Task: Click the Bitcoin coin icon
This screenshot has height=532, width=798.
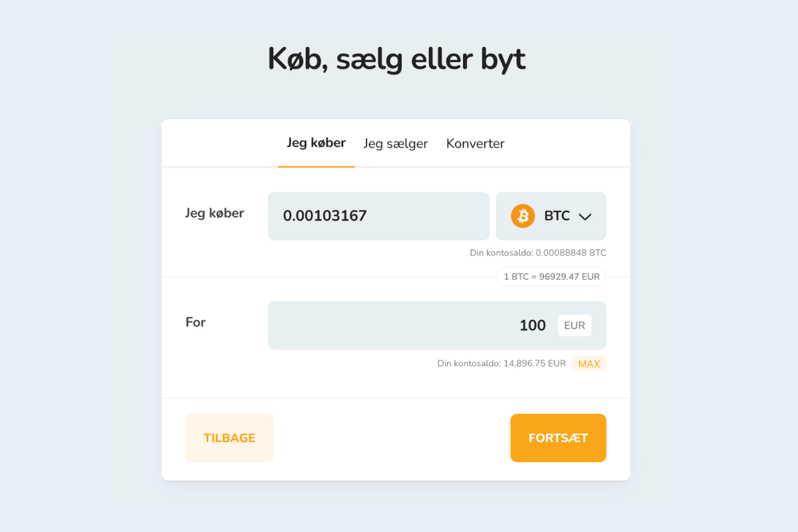Action: pos(523,215)
